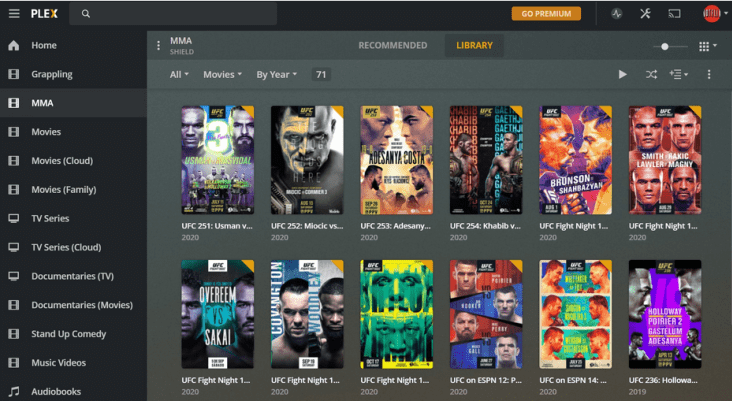732x401 pixels.
Task: Open the hamburger menu icon
Action: [x=14, y=14]
